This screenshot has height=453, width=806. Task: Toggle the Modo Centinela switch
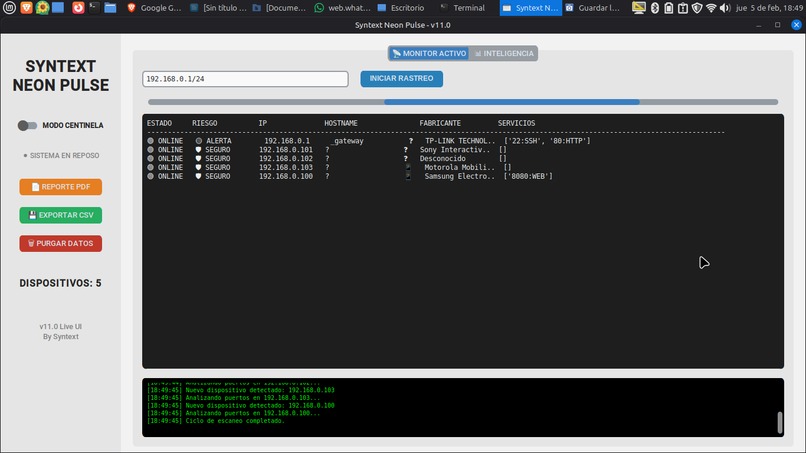tap(27, 125)
